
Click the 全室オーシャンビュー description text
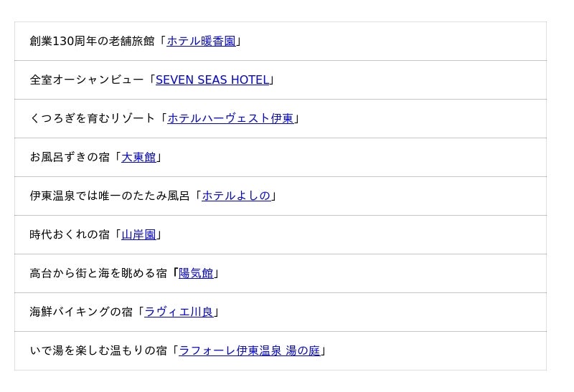click(86, 80)
